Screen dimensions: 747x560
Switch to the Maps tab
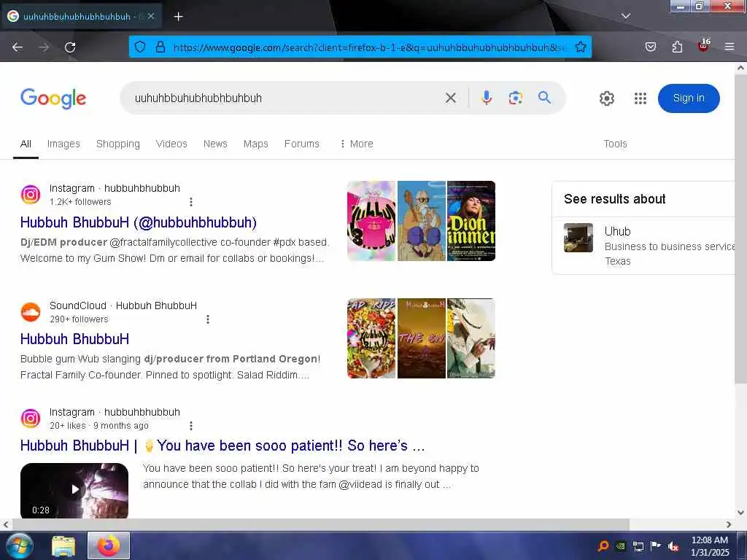(256, 144)
